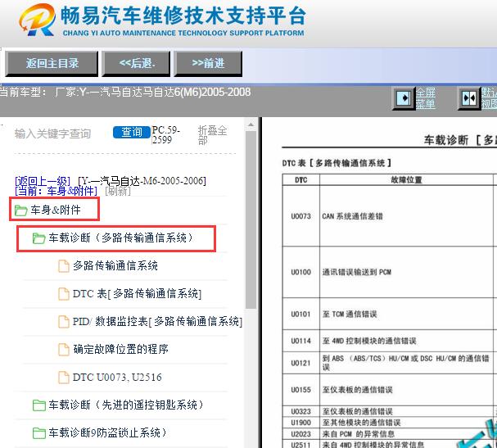Select the 来自 PCM 的异常信息 cell

coord(406,434)
